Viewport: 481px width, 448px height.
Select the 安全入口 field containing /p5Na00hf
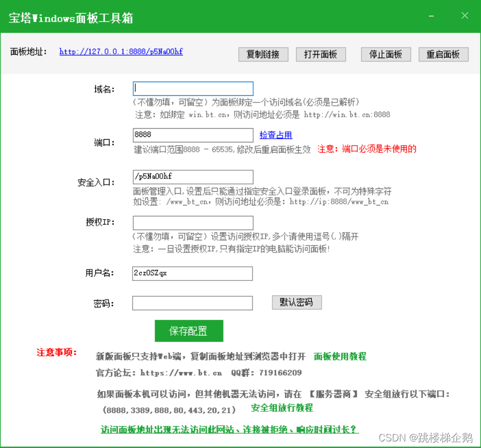coord(193,177)
